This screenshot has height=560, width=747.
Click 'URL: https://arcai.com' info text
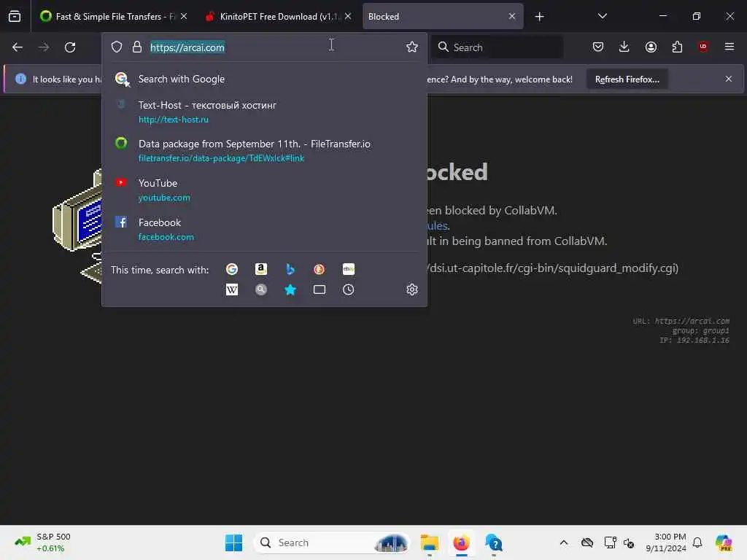(x=681, y=321)
